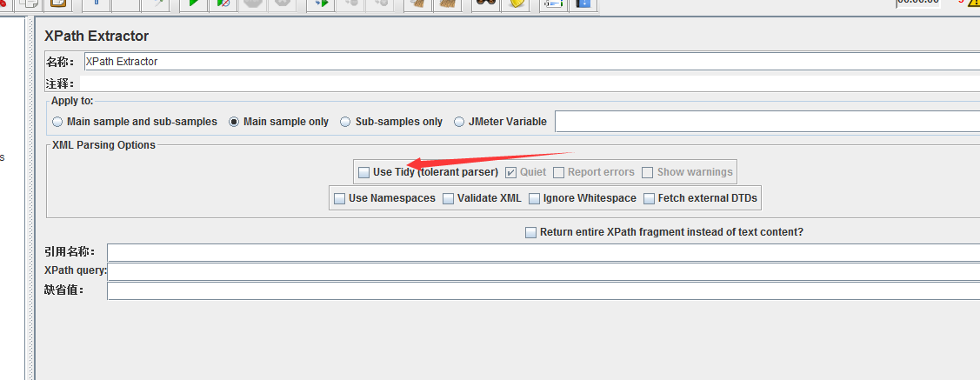The height and width of the screenshot is (380, 980).
Task: Toggle the Report errors checkbox
Action: coord(559,172)
